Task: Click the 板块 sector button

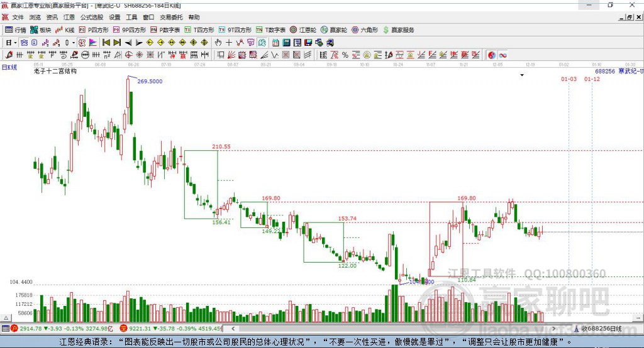Action: [40, 30]
